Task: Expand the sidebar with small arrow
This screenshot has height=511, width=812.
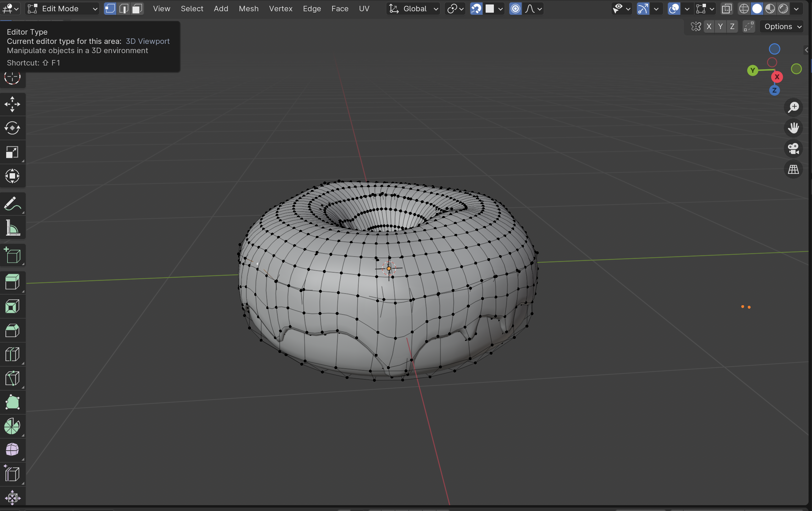Action: click(806, 50)
